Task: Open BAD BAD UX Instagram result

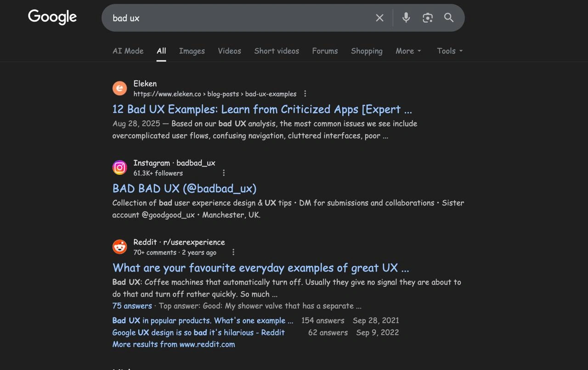Action: click(184, 188)
